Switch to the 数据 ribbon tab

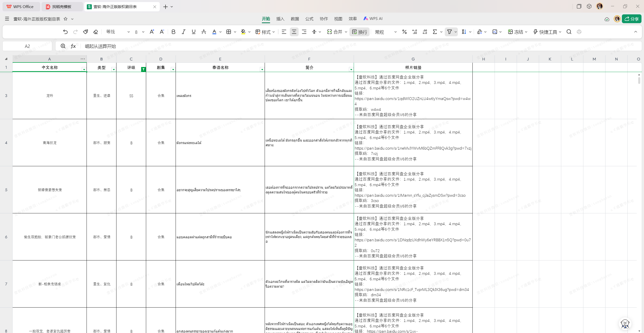295,19
